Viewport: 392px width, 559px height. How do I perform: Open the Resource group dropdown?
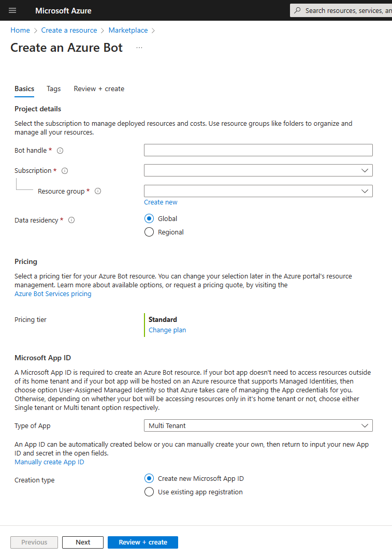tap(258, 191)
